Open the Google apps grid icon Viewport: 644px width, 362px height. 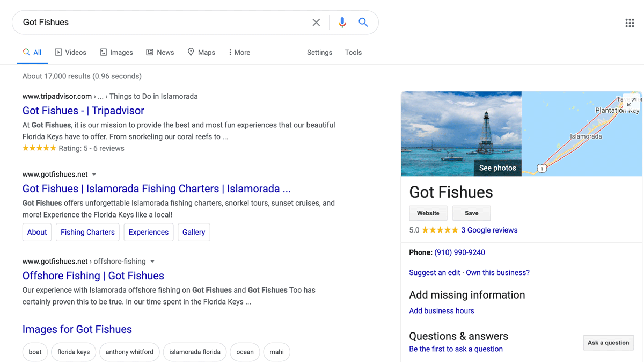[630, 23]
